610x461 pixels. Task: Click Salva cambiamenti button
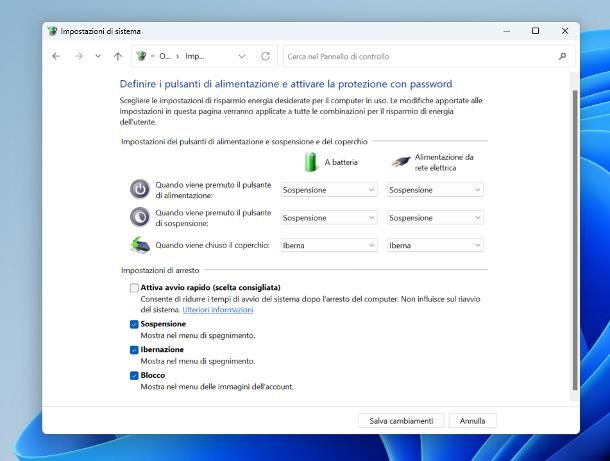(401, 421)
